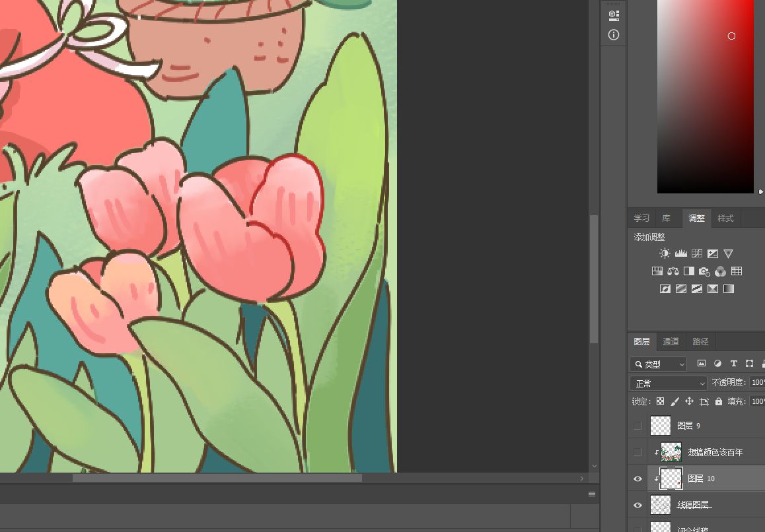
Task: Add a Black & White adjustment layer
Action: point(688,271)
